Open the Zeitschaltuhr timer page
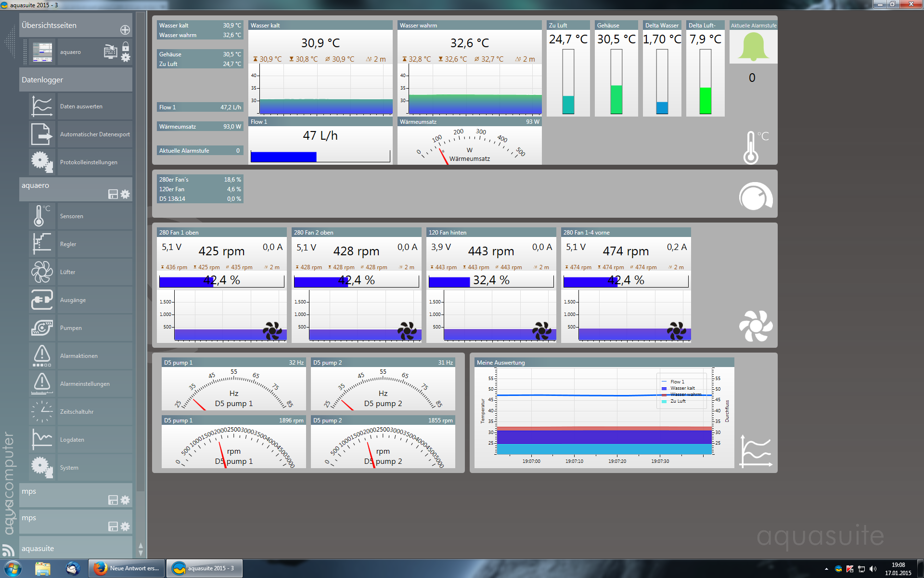 coord(77,412)
